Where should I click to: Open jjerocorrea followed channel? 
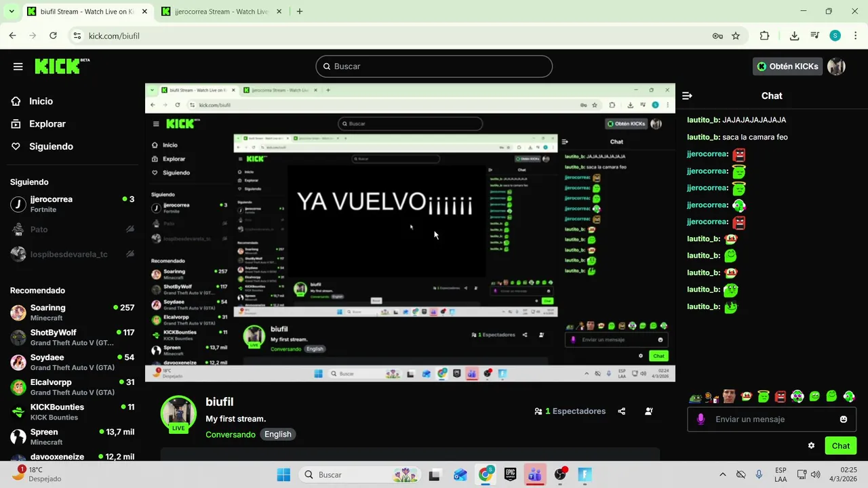coord(72,204)
